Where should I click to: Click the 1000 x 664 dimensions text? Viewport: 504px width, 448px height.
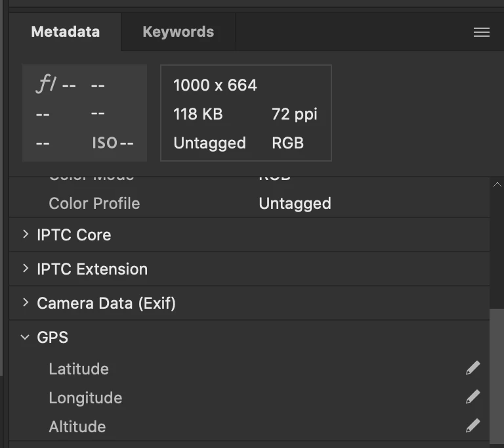[x=215, y=85]
